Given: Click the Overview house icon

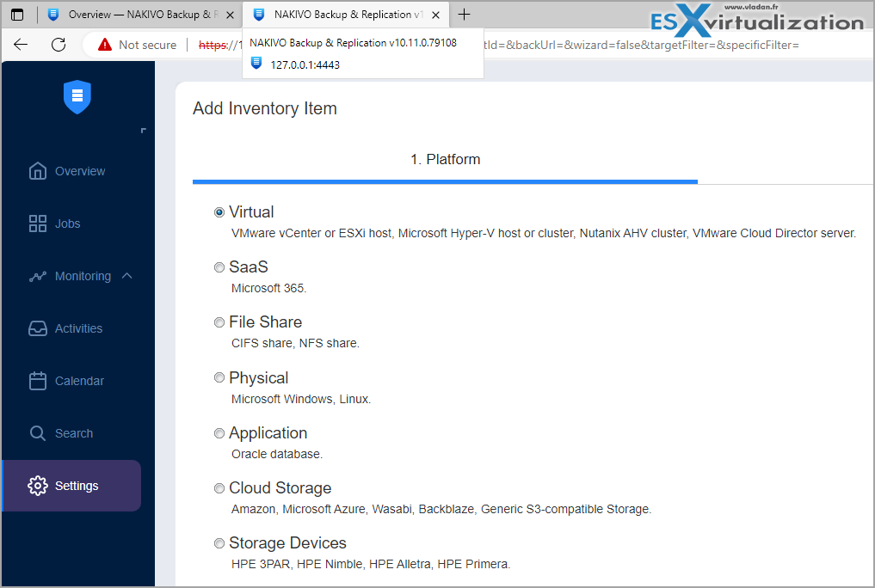Looking at the screenshot, I should tap(37, 171).
